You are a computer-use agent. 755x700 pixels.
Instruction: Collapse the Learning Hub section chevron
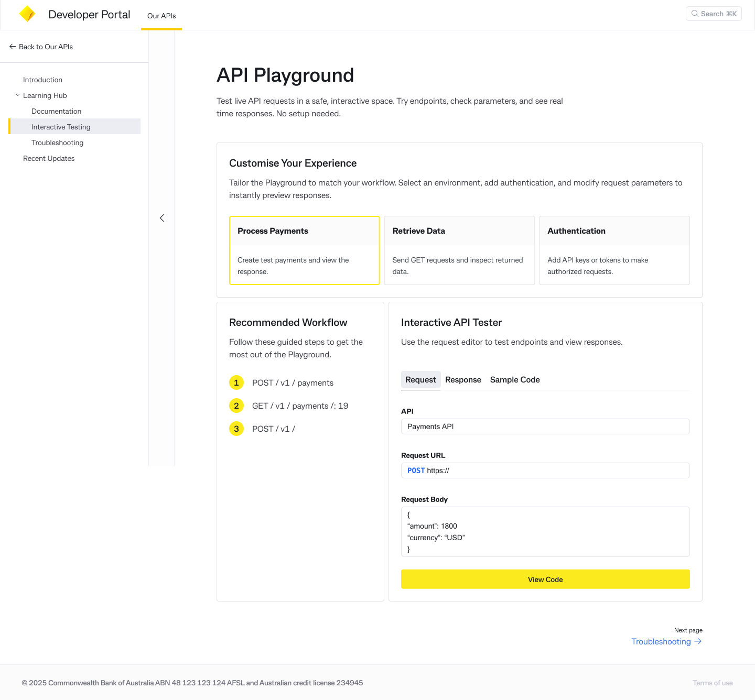(x=17, y=95)
